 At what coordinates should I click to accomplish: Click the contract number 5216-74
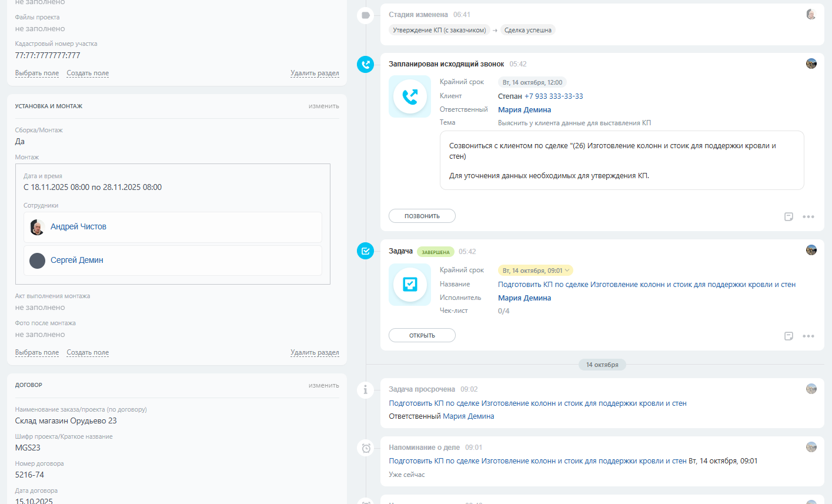29,475
